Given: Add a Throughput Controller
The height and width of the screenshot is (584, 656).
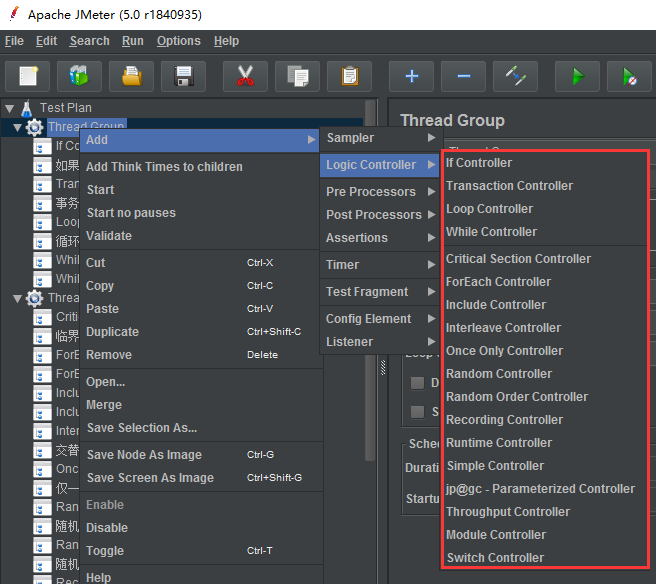Looking at the screenshot, I should (545, 512).
